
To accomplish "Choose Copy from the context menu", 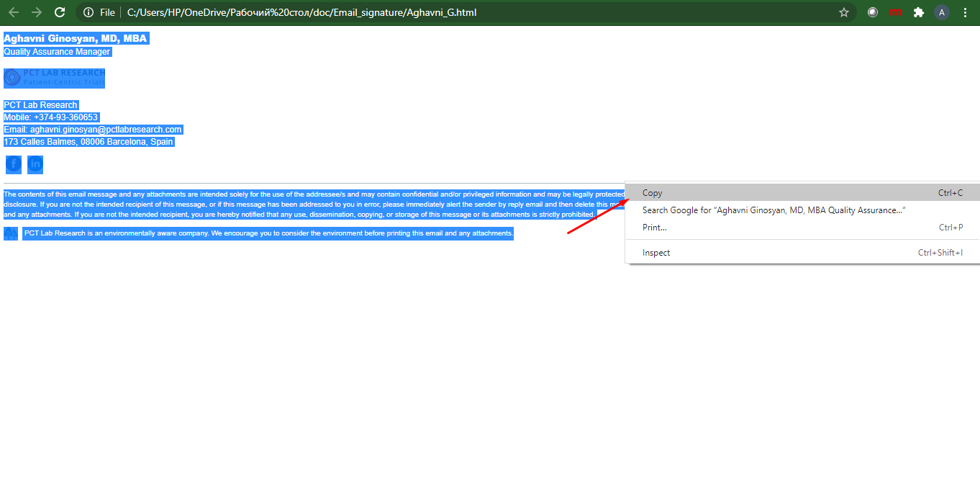I will 802,193.
